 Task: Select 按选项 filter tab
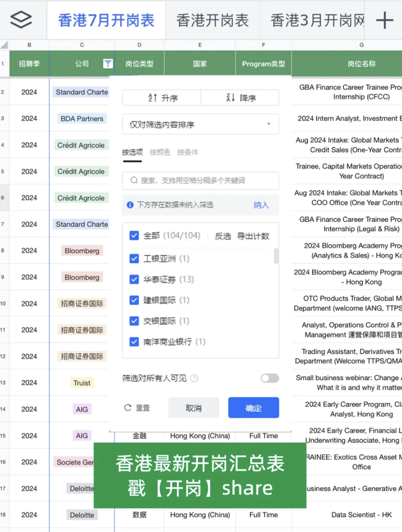pos(132,152)
